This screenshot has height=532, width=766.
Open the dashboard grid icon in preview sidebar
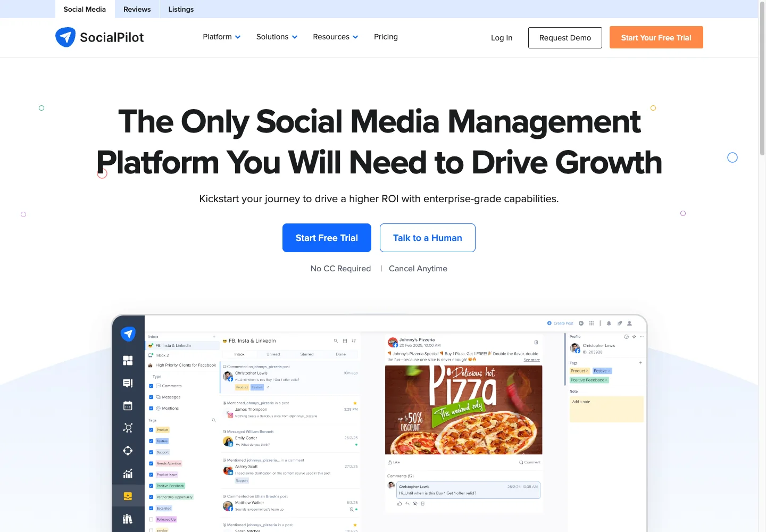[128, 360]
